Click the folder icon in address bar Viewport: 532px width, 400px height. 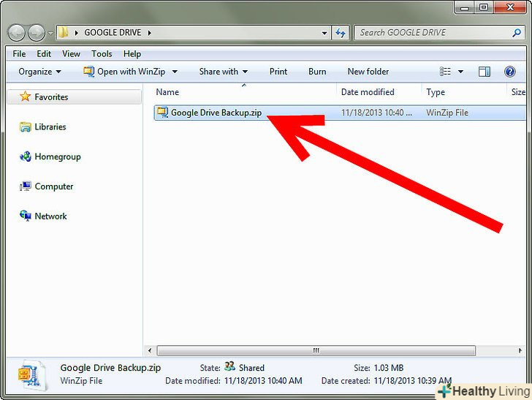[64, 33]
